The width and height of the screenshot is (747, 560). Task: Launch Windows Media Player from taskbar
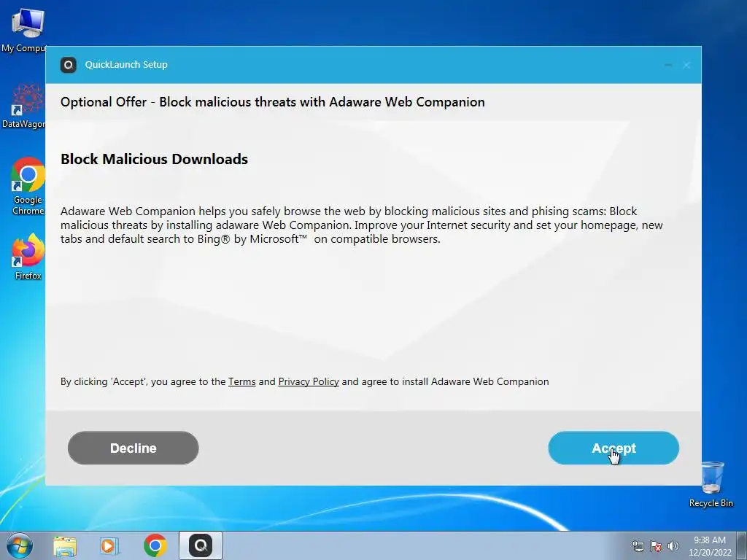[x=109, y=545]
